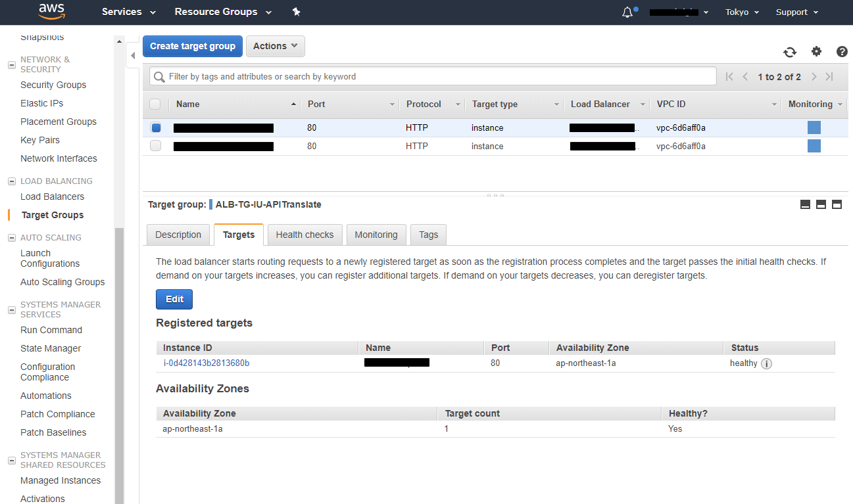The width and height of the screenshot is (853, 504).
Task: Open the Actions dropdown
Action: pos(275,46)
